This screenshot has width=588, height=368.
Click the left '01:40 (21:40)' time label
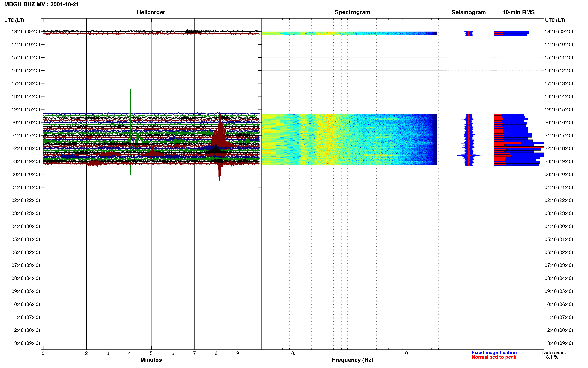click(26, 187)
